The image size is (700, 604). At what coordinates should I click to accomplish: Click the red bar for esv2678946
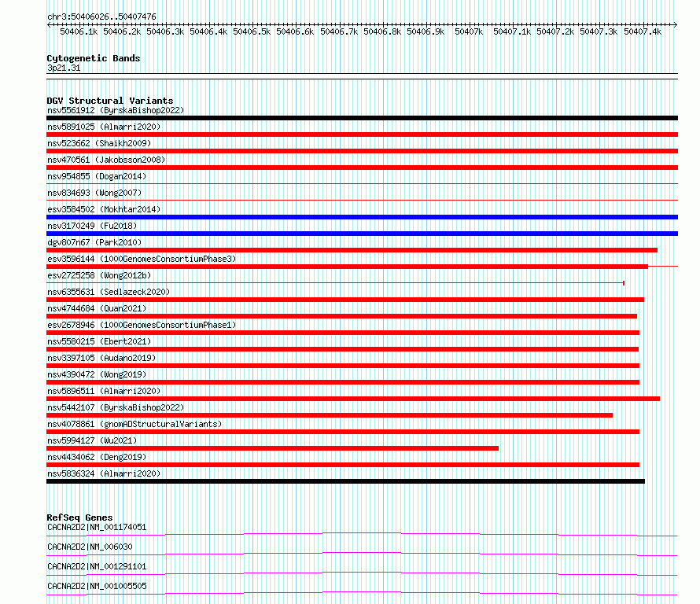[x=343, y=333]
